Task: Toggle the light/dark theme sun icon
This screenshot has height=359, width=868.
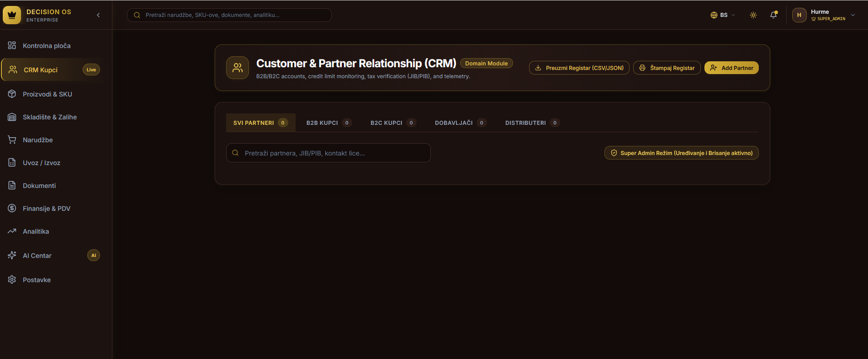Action: 753,15
